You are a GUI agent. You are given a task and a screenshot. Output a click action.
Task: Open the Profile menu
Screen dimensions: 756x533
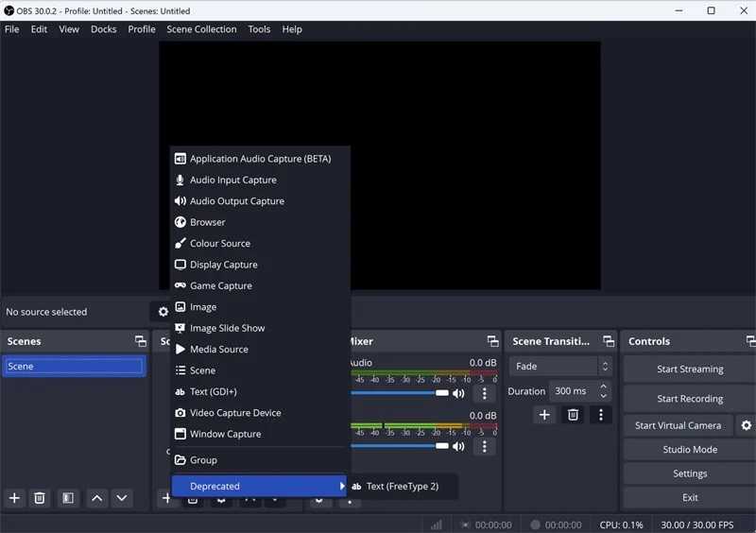coord(142,29)
